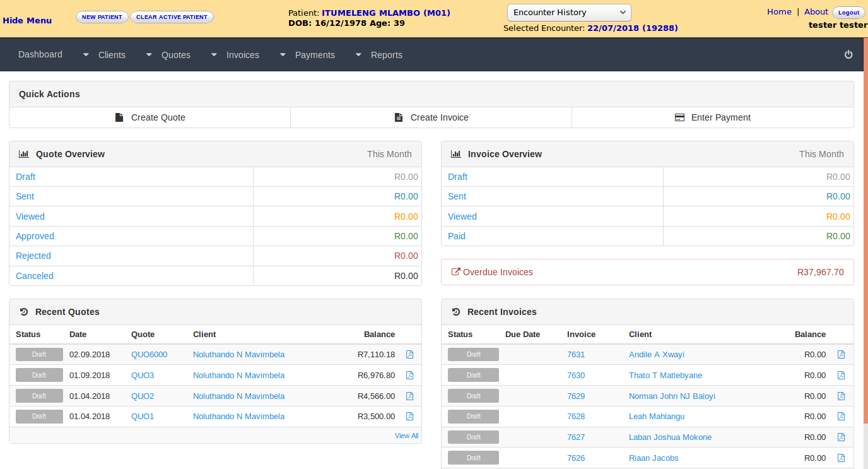868x469 pixels.
Task: Click the Hide Menu link
Action: coord(27,20)
